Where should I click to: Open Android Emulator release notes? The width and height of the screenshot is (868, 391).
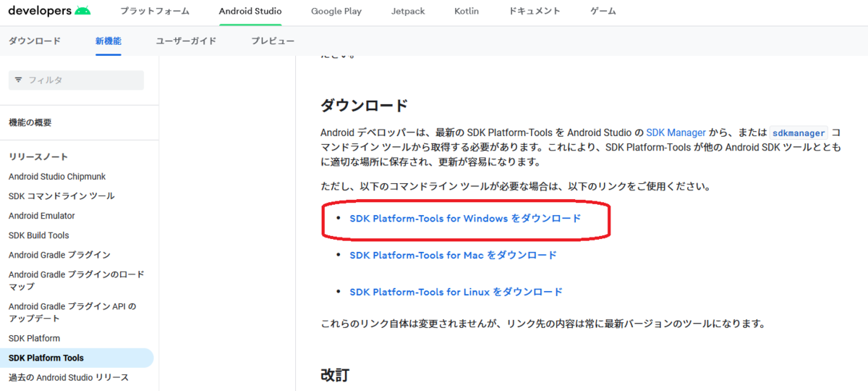point(42,216)
